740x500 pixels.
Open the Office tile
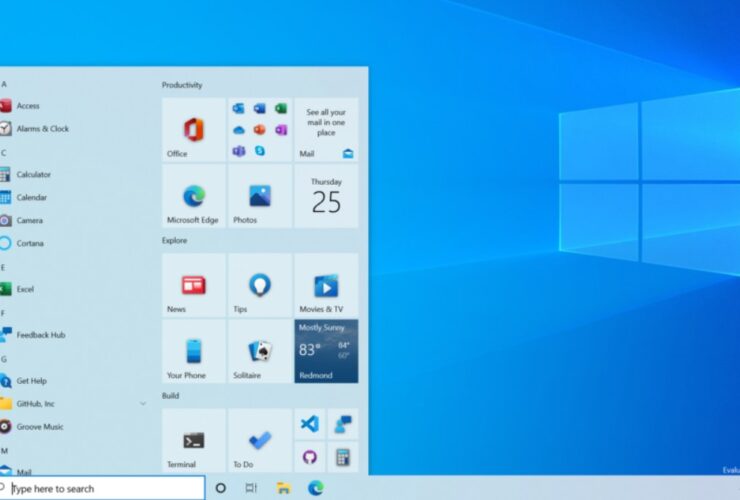coord(193,130)
